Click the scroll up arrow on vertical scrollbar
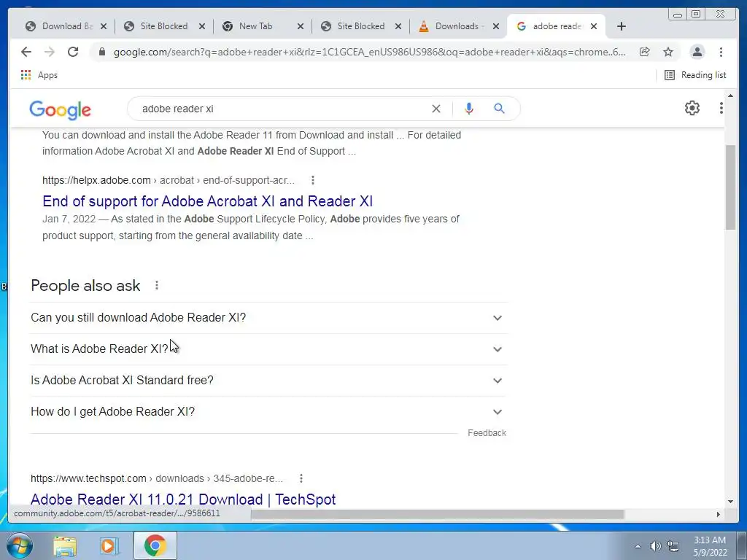 click(730, 96)
